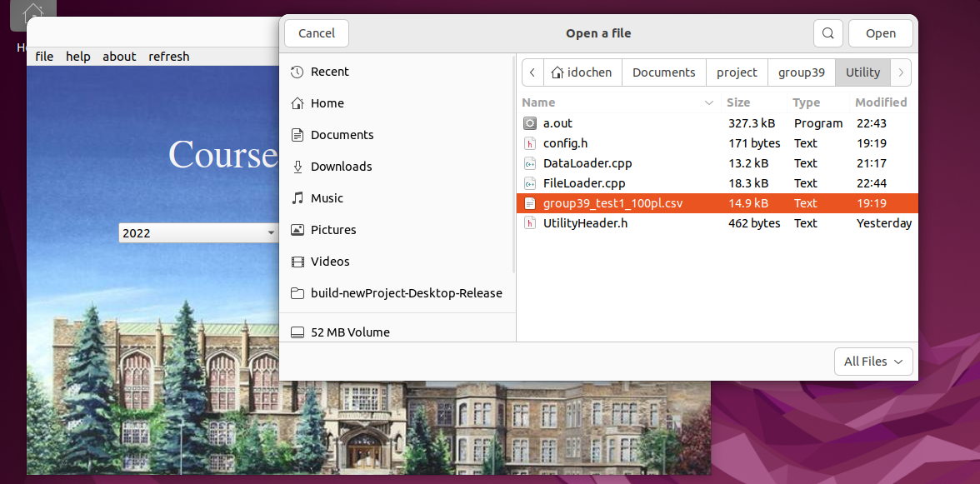
Task: Click the Utility path segment
Action: click(862, 72)
